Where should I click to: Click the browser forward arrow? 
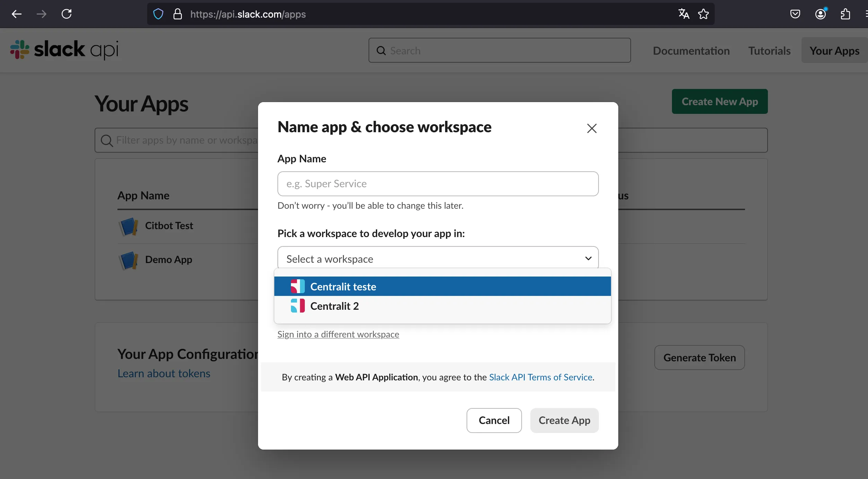(x=42, y=14)
